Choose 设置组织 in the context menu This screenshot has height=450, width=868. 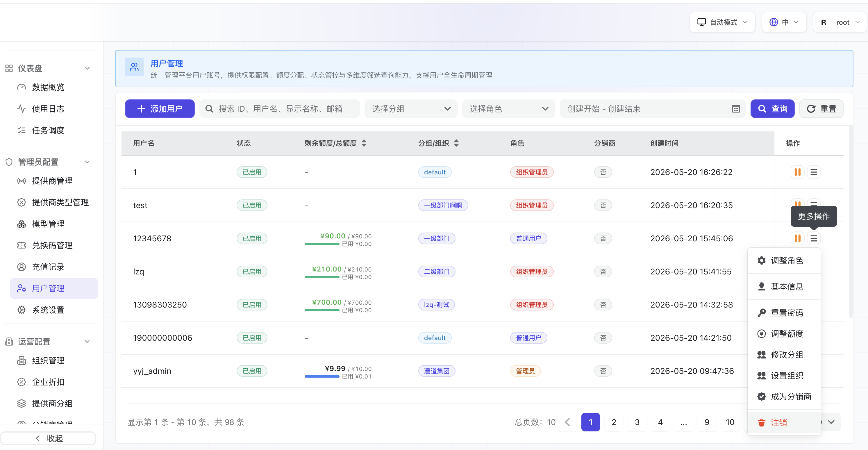click(784, 376)
